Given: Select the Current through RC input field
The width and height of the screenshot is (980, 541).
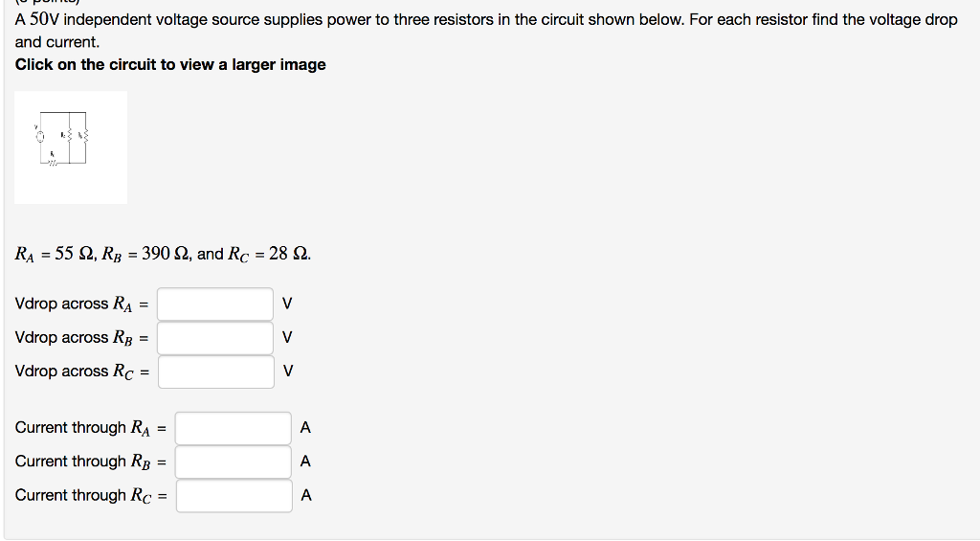Looking at the screenshot, I should pyautogui.click(x=233, y=495).
